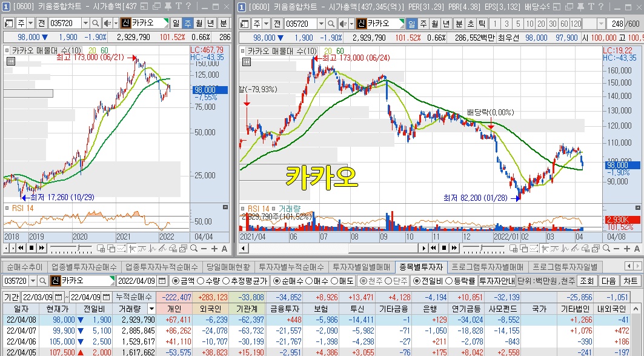644x356 pixels.
Task: Click the stop button on right chart playback
Action: (x=443, y=248)
